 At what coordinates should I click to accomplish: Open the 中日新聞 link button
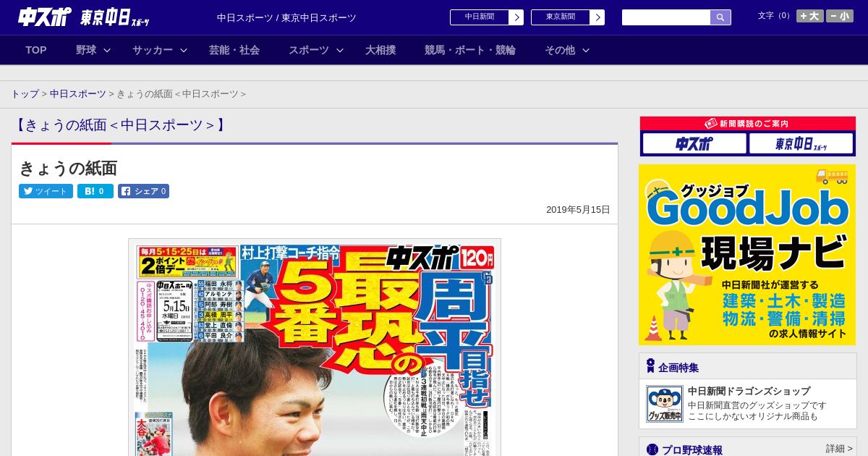(480, 17)
